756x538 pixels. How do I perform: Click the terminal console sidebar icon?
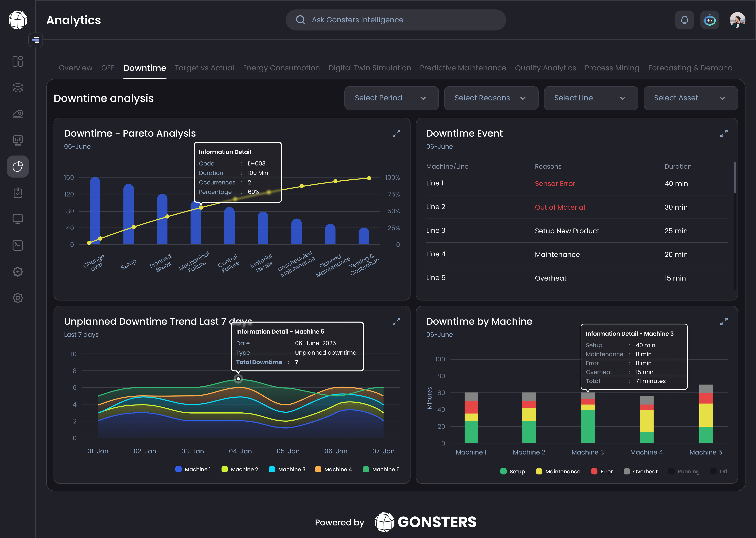[18, 245]
